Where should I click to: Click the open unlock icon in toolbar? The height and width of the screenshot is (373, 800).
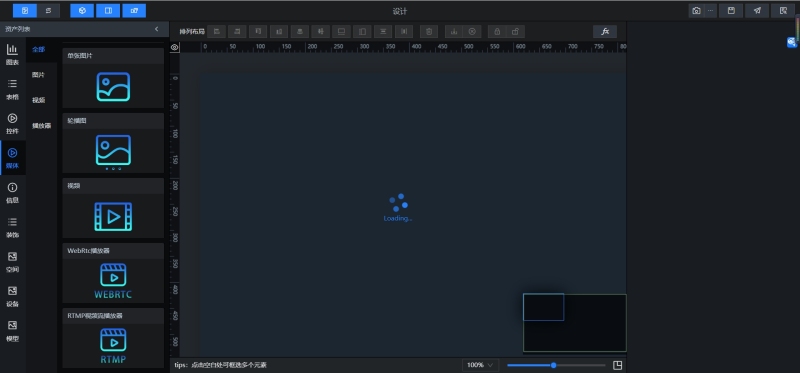click(x=515, y=32)
